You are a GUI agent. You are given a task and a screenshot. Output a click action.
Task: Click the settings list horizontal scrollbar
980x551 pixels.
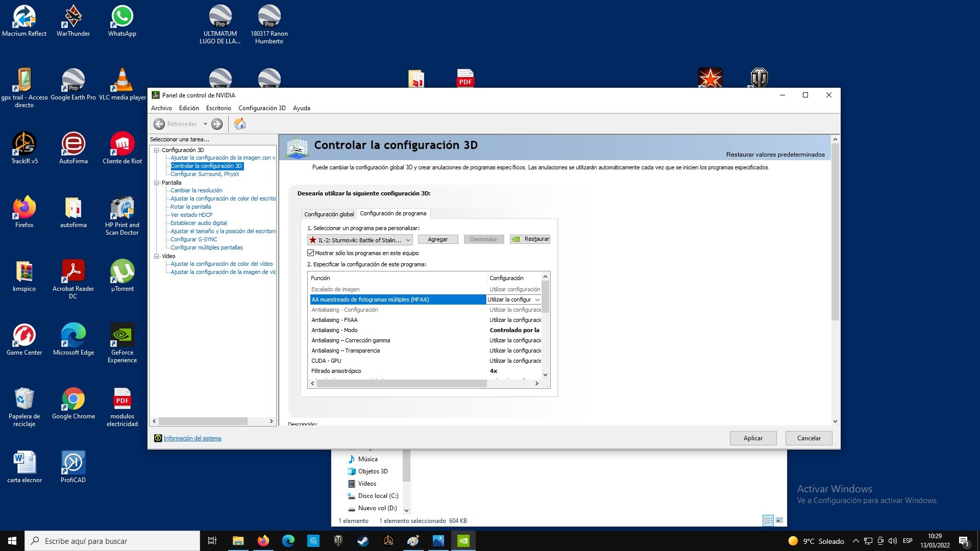(x=401, y=384)
